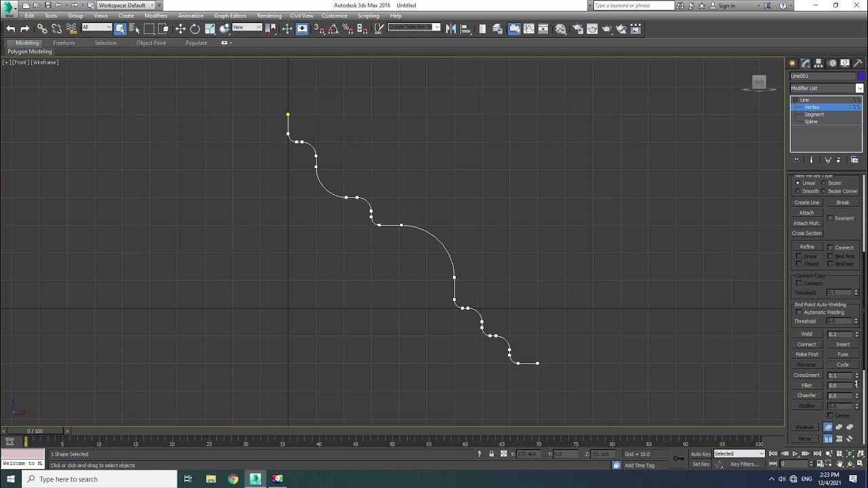Image resolution: width=868 pixels, height=488 pixels.
Task: Enable the Reorient checkbox
Action: click(x=830, y=218)
